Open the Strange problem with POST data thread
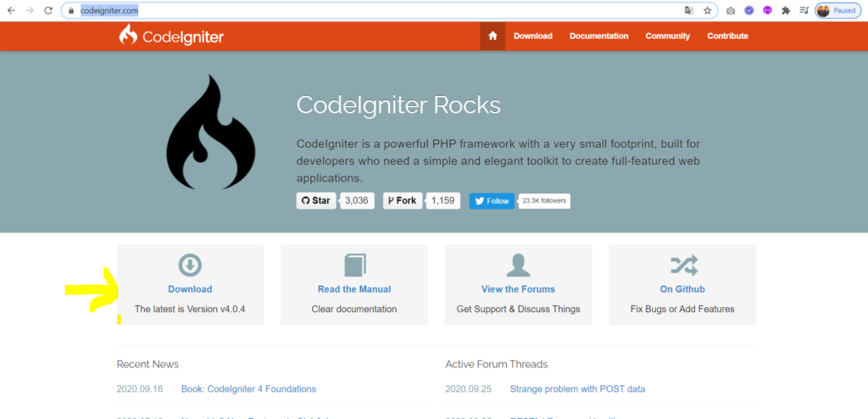Viewport: 868px width, 419px height. click(577, 389)
